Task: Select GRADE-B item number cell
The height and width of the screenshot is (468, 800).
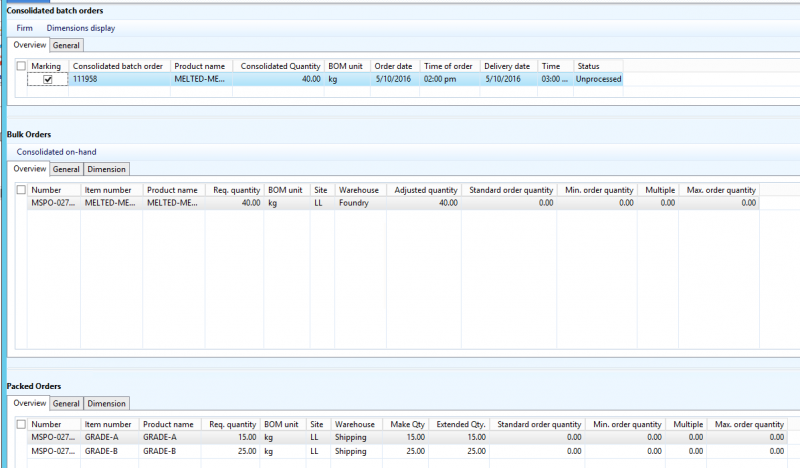Action: pos(109,451)
